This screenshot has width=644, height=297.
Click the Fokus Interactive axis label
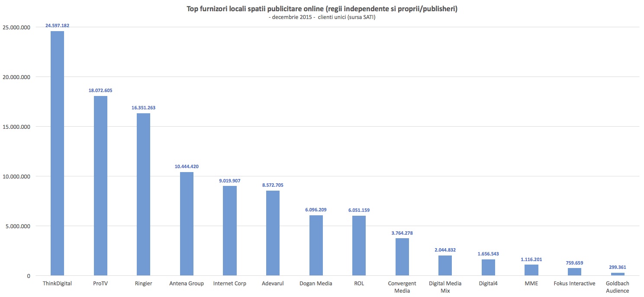coord(574,284)
